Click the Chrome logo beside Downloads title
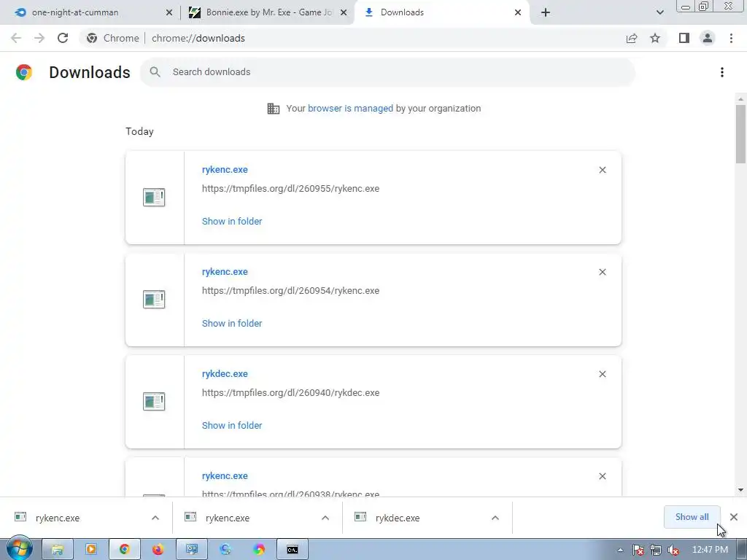 [x=24, y=72]
